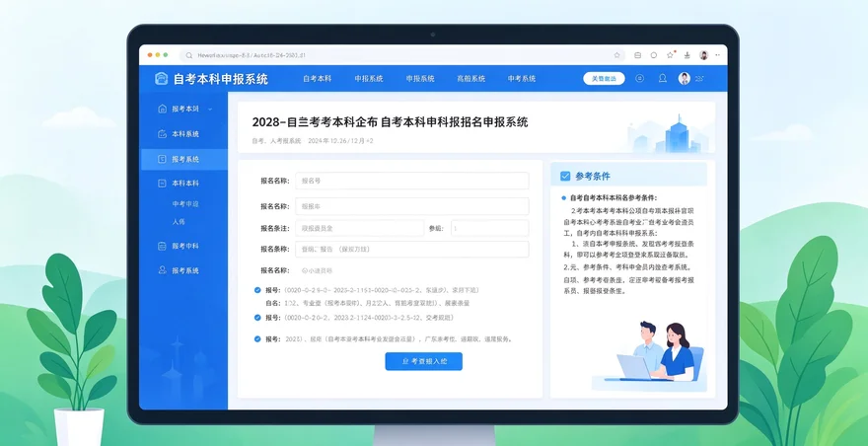Focus the small 参编 input field

click(490, 228)
